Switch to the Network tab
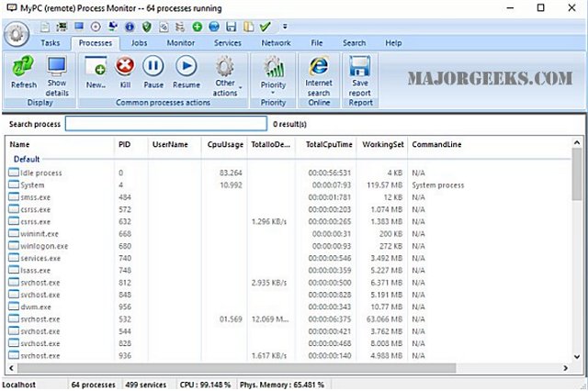Viewport: 588px width, 391px height. click(276, 43)
